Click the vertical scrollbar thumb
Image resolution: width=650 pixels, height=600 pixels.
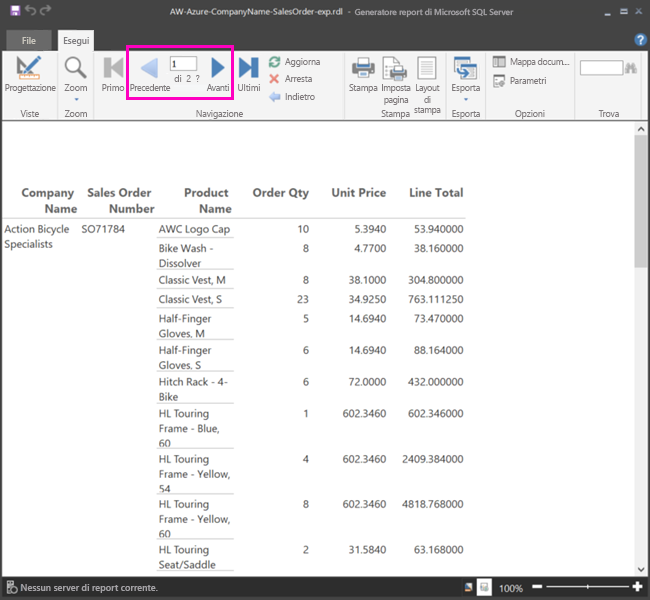[640, 201]
